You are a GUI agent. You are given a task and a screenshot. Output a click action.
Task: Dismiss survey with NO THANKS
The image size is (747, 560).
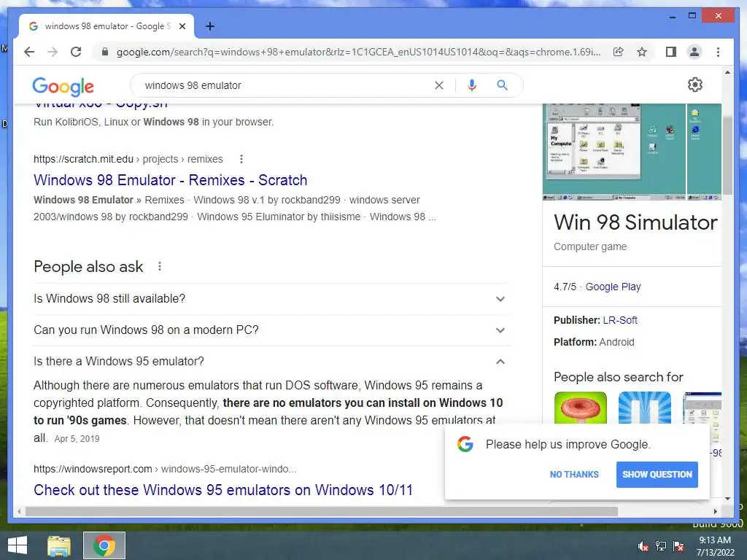point(574,474)
